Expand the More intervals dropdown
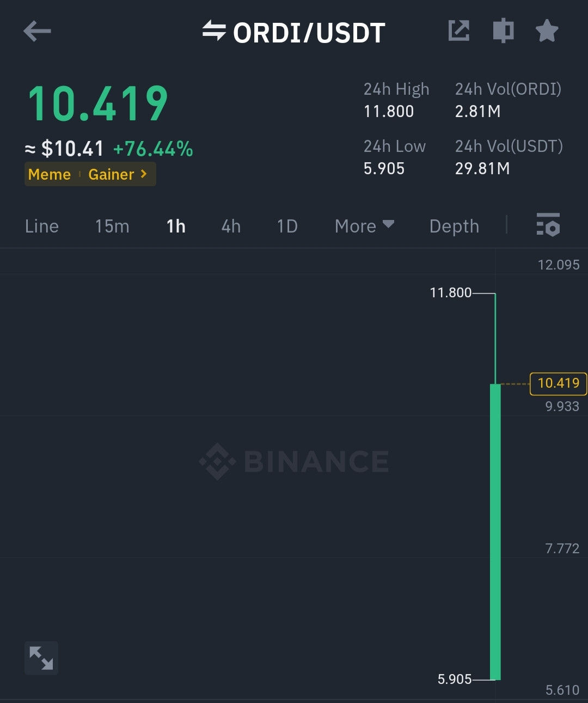The height and width of the screenshot is (703, 588). click(364, 226)
